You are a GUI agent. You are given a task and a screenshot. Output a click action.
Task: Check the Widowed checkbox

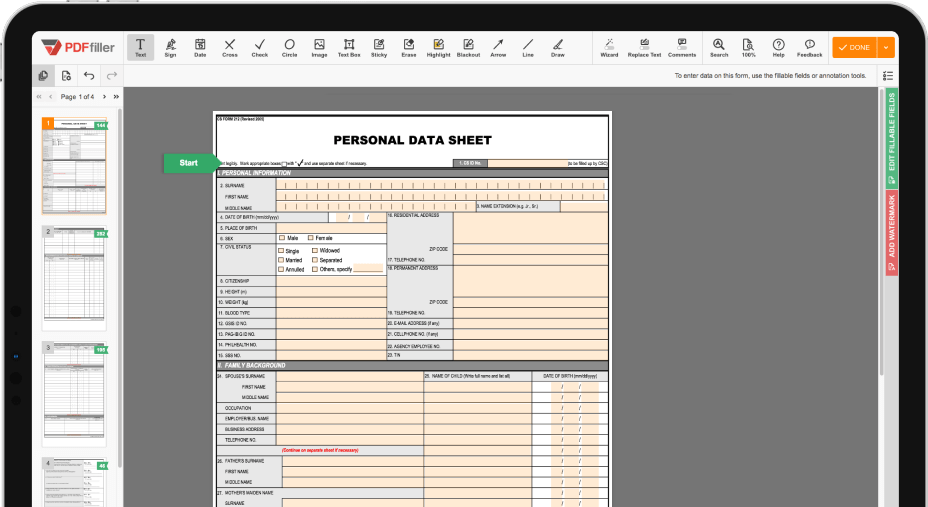[x=315, y=250]
